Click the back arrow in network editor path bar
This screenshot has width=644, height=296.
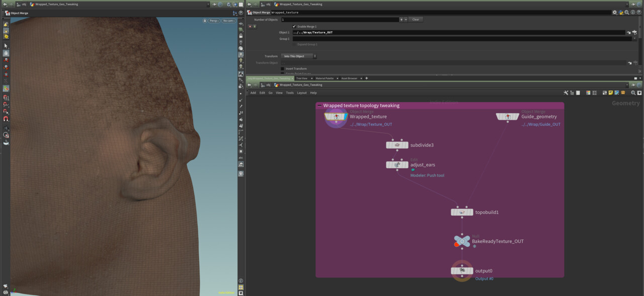tap(249, 85)
